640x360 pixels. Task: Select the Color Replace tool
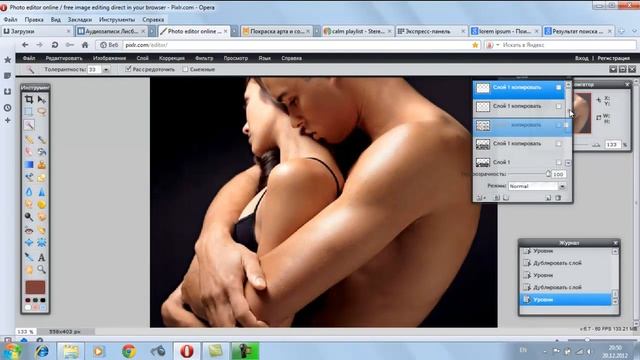29,178
